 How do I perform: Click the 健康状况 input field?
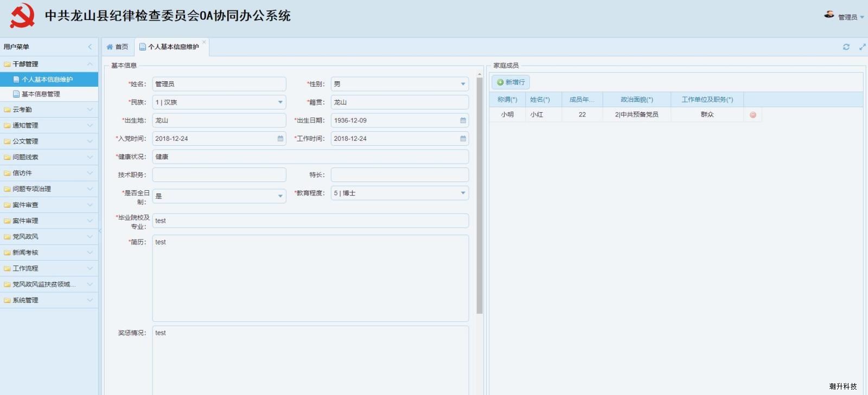(x=310, y=157)
